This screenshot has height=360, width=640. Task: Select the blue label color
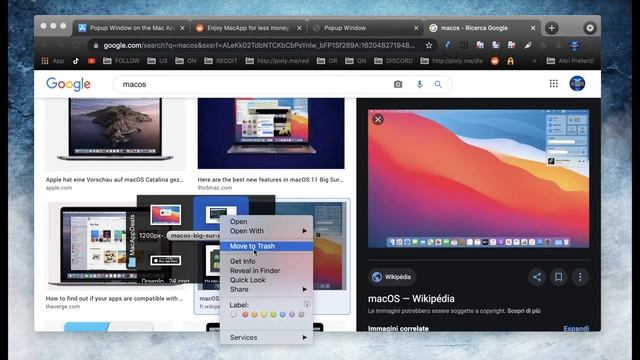(x=282, y=315)
